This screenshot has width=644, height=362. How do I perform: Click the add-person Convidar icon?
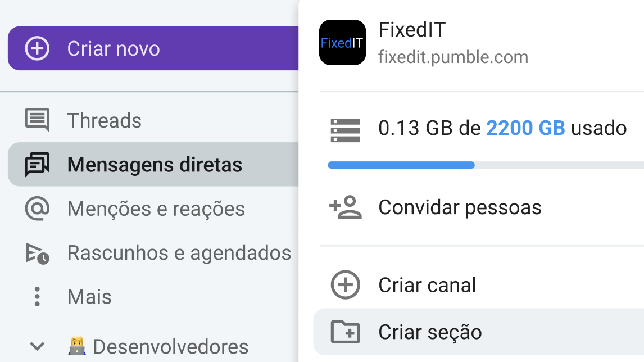(344, 207)
